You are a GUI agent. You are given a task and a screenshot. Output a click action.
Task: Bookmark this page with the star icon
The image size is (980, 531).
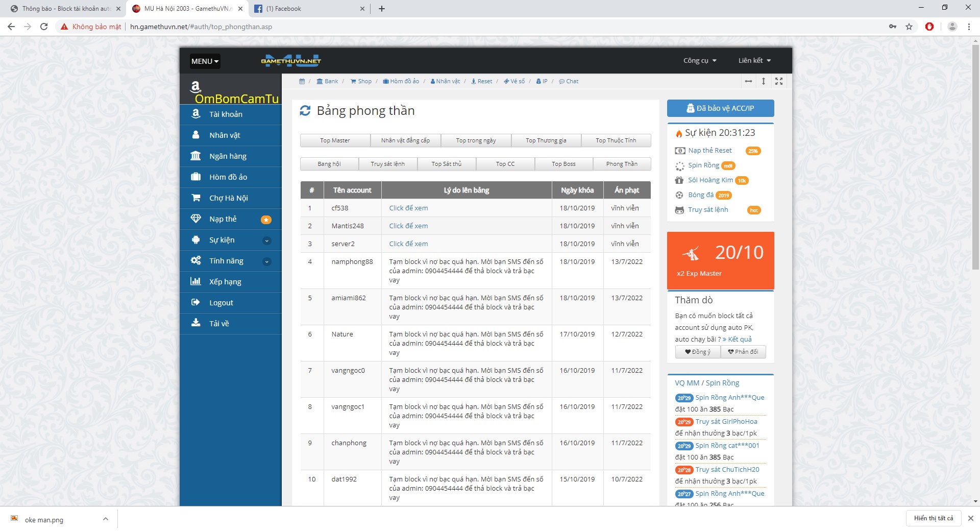pos(909,27)
